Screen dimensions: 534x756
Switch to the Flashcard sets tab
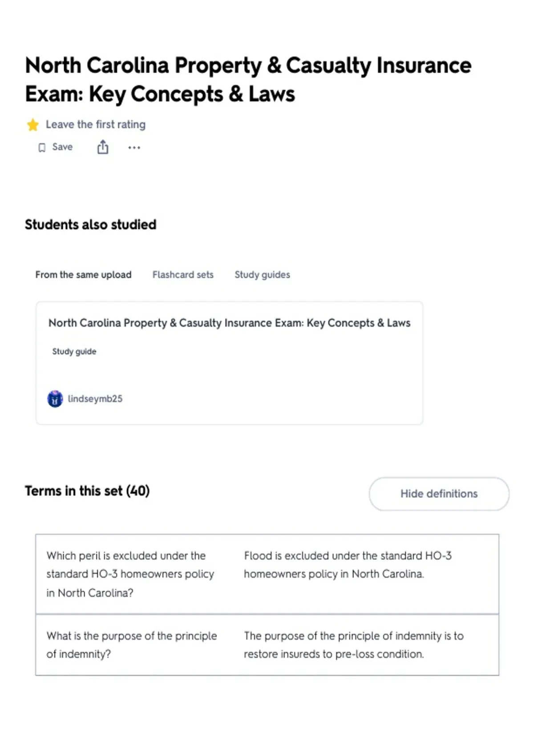pos(183,275)
